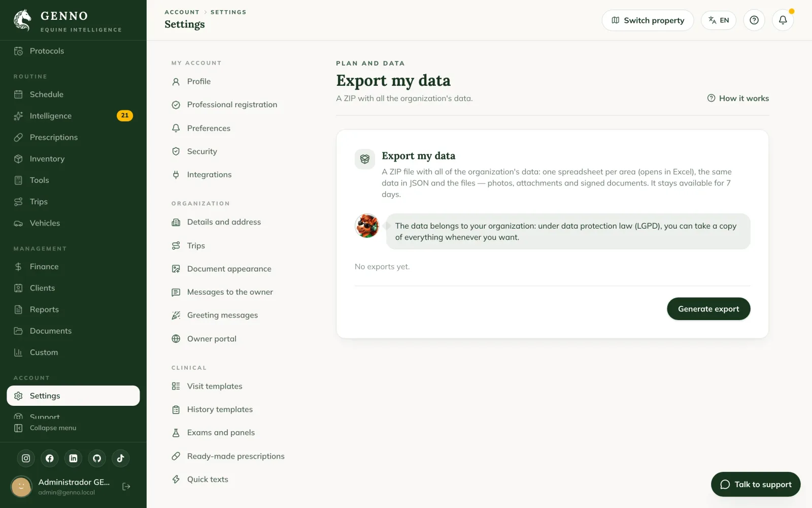Generate the data export
The image size is (812, 508).
click(x=708, y=309)
